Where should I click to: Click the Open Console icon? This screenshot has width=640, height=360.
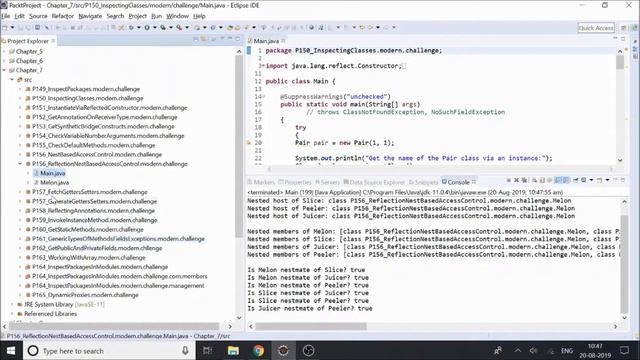coord(600,180)
